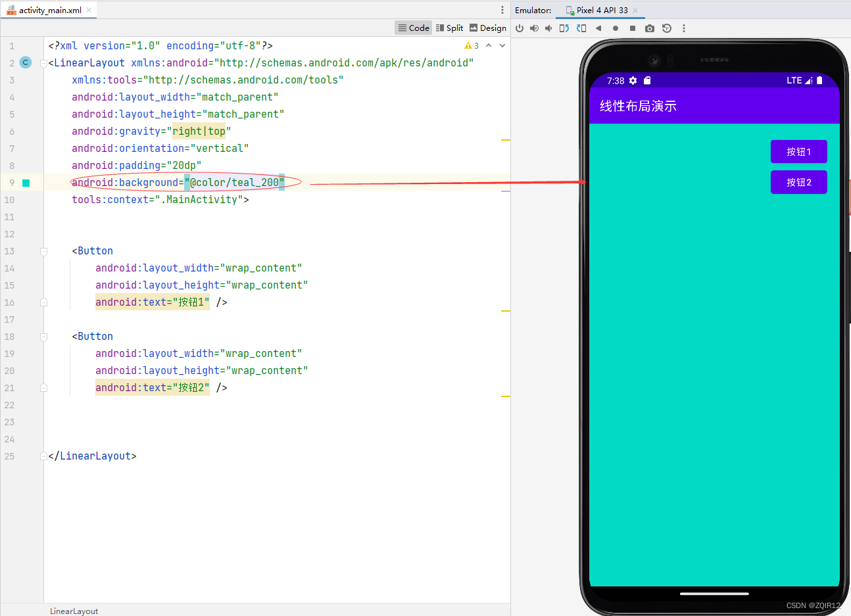Click the xml version declaration on line 1
The height and width of the screenshot is (616, 851).
[x=160, y=46]
